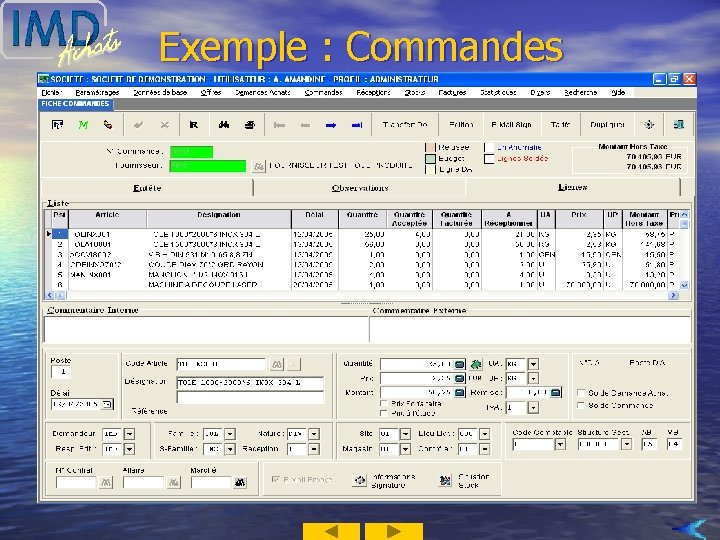Click Ligne DA color swatch
The height and width of the screenshot is (540, 720).
[x=430, y=169]
